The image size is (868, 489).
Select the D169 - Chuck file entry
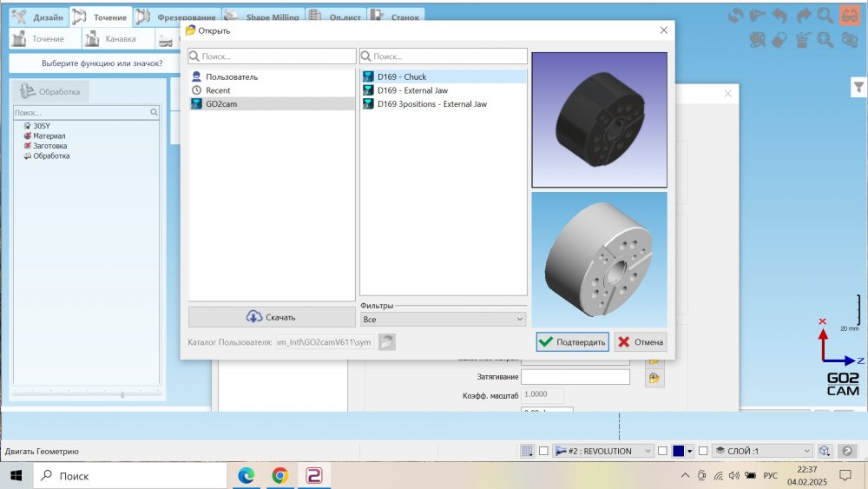pos(444,76)
